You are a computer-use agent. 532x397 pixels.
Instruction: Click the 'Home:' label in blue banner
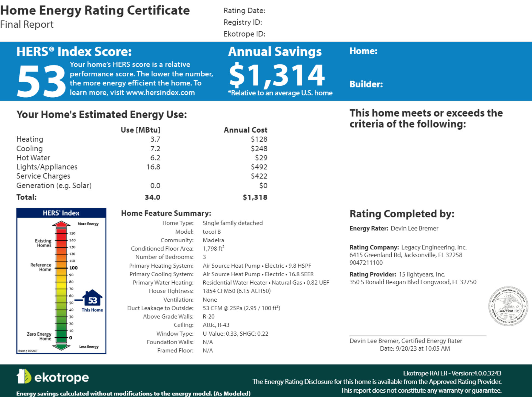pos(363,51)
